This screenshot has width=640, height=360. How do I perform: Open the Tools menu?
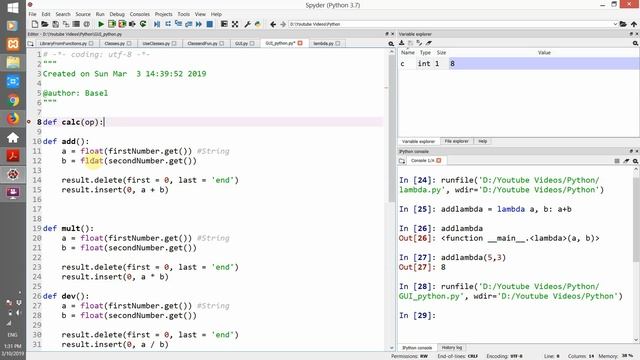coord(183,14)
